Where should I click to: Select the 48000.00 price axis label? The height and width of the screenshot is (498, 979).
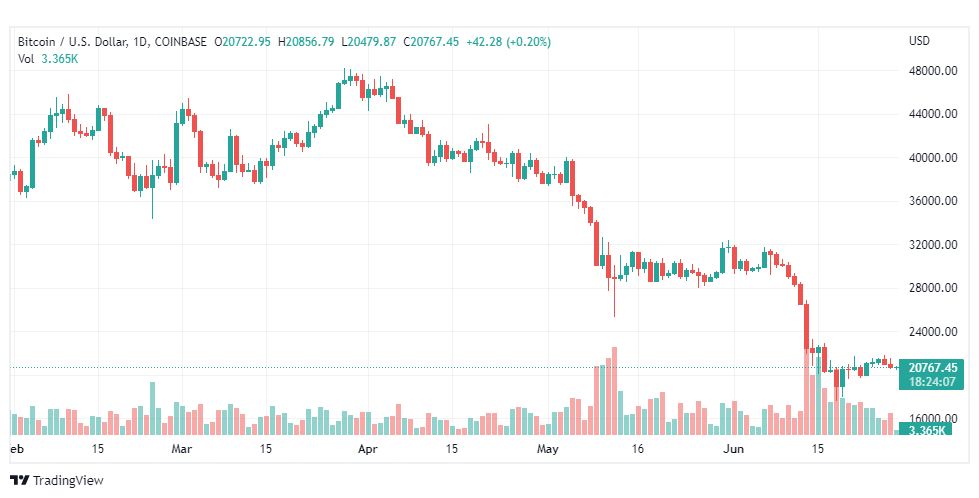[x=933, y=71]
